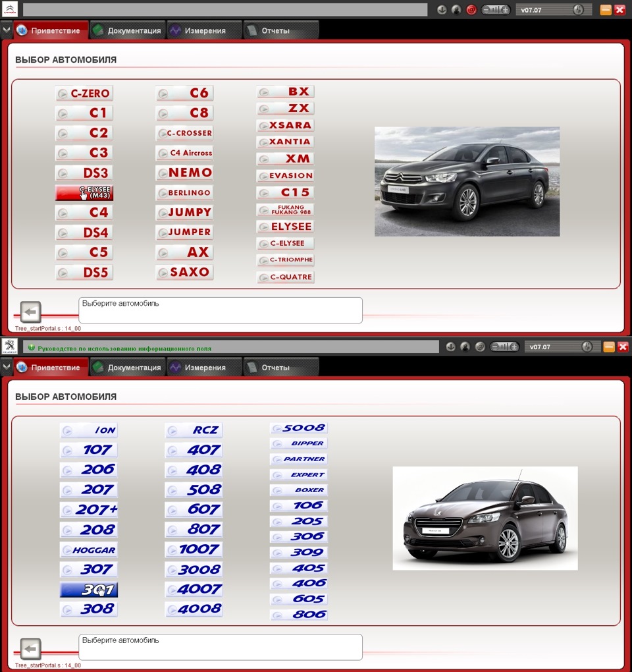Click the Citroën C-Elysée car photo
Screen dimensions: 632x672
467,181
